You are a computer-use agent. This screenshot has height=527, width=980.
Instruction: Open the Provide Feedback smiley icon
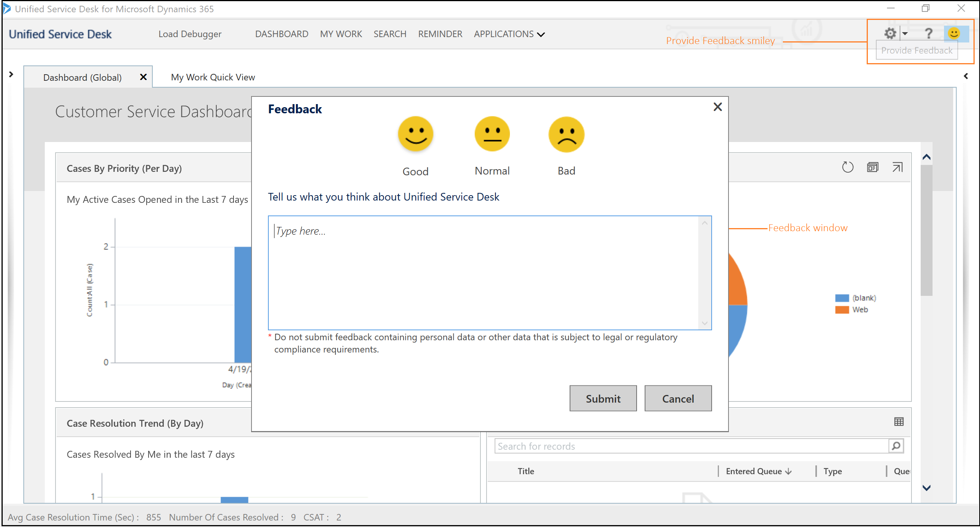(x=954, y=33)
